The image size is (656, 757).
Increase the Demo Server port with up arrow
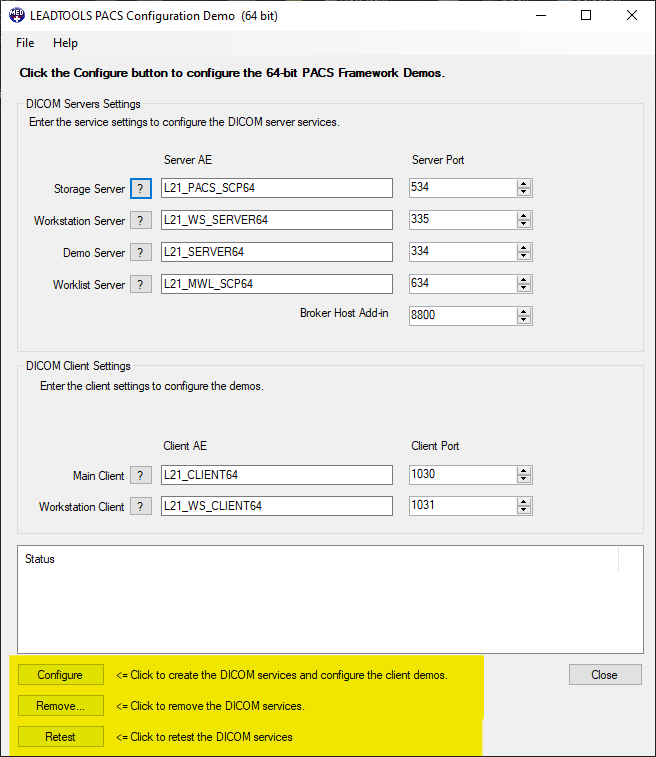pos(524,247)
